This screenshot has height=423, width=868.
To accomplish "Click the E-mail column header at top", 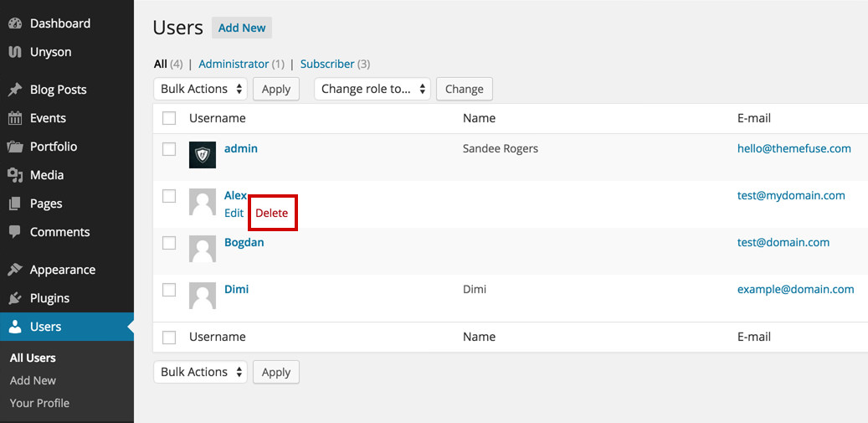I will tap(754, 118).
